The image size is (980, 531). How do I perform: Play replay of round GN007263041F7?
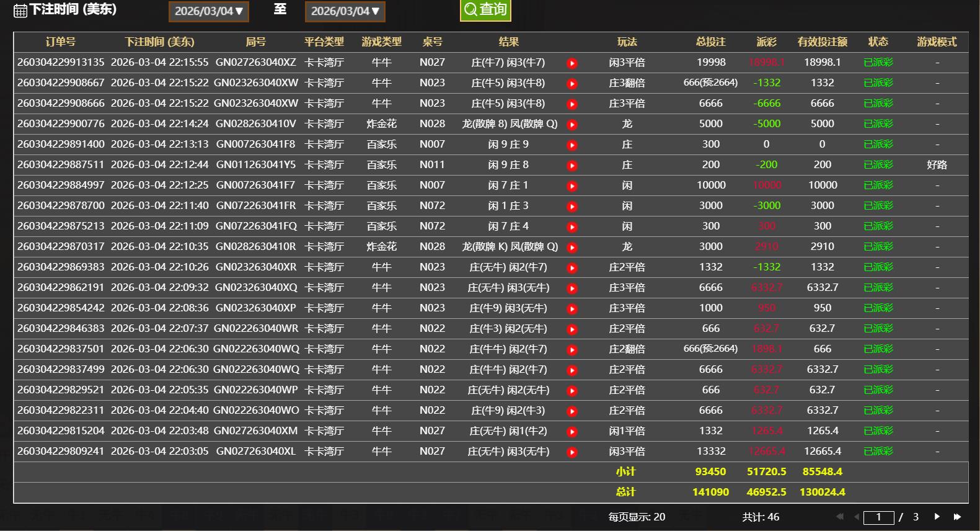tap(572, 186)
